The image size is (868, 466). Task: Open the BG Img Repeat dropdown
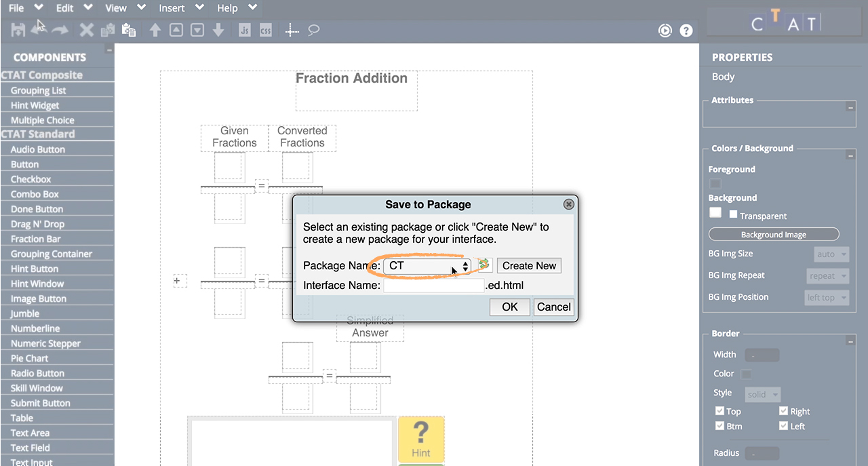coord(827,275)
